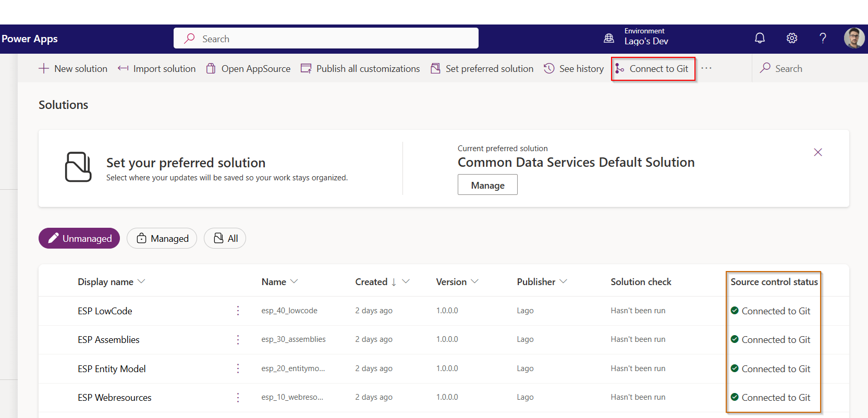Viewport: 868px width, 418px height.
Task: Open the Name column dropdown
Action: click(294, 281)
